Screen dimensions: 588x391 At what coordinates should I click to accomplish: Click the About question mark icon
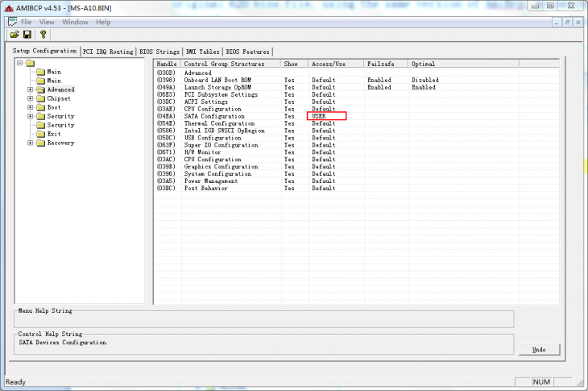(43, 35)
